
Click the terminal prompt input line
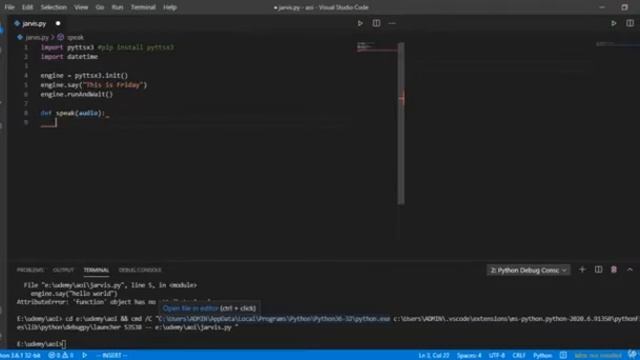[x=41, y=344]
